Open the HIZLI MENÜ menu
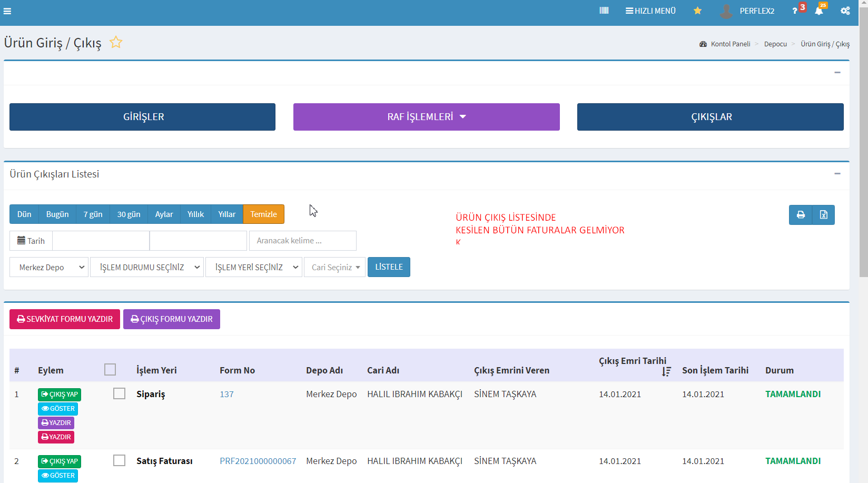This screenshot has height=483, width=868. click(650, 11)
